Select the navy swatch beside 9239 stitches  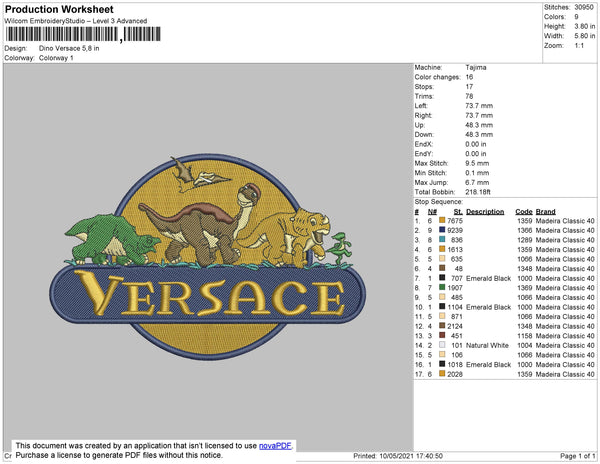(x=442, y=230)
